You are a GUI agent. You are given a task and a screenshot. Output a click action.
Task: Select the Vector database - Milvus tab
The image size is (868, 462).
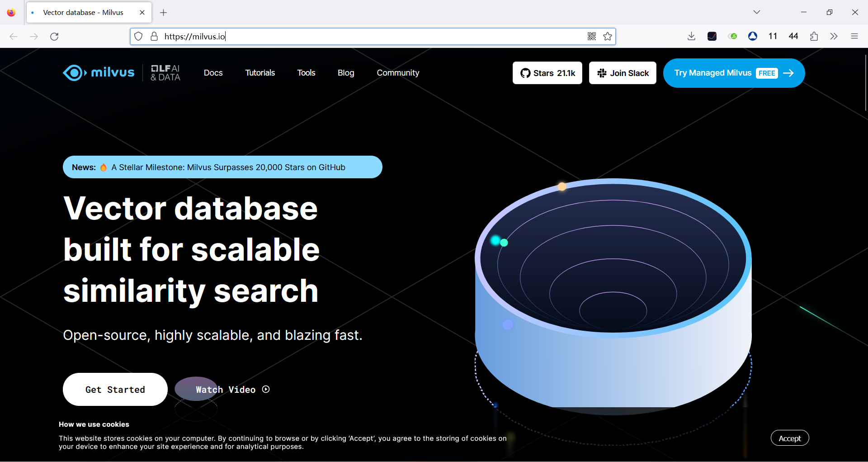[x=89, y=13]
